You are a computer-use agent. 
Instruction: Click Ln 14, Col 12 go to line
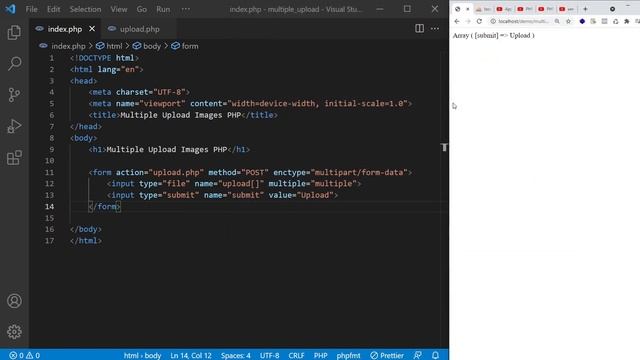[x=191, y=355]
